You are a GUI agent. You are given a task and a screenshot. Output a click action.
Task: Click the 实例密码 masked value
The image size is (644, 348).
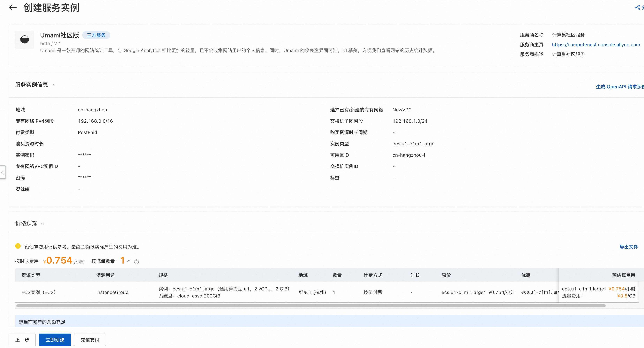coord(85,154)
